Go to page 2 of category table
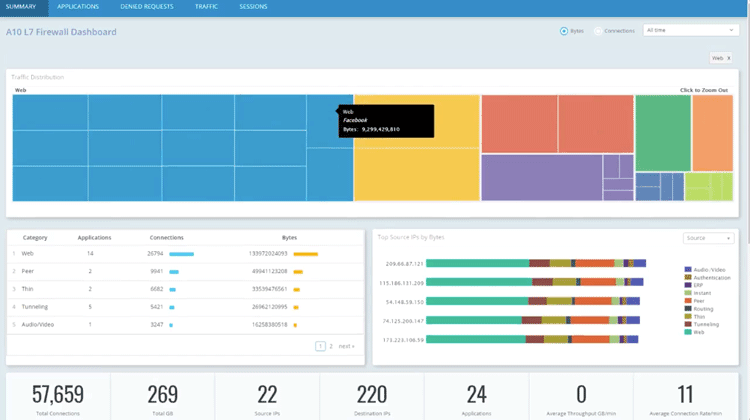 coord(331,346)
